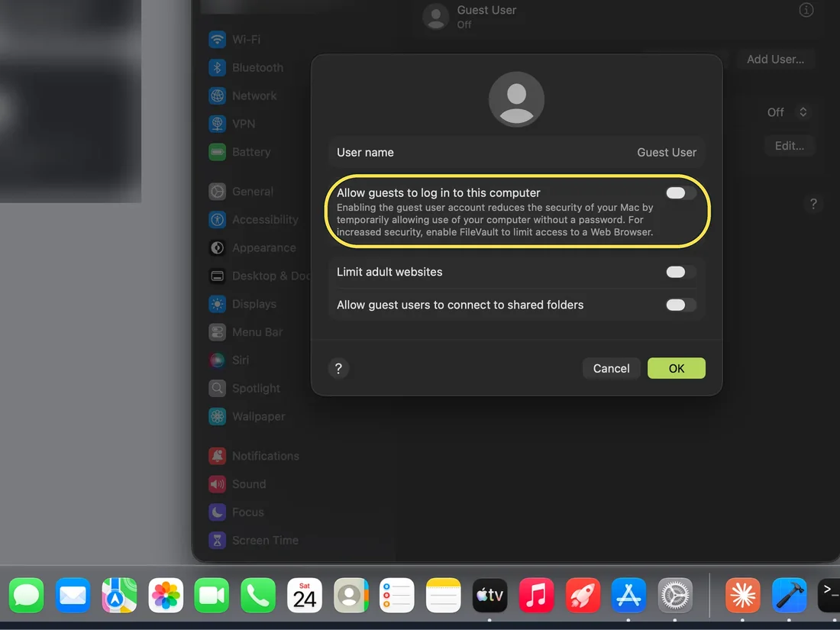
Task: Click Guest User info icon
Action: pos(806,10)
